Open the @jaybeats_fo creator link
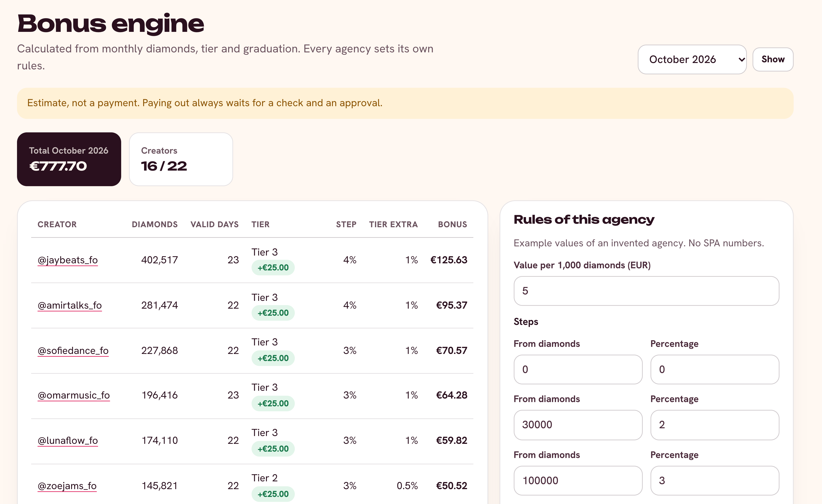The height and width of the screenshot is (504, 822). [x=68, y=260]
